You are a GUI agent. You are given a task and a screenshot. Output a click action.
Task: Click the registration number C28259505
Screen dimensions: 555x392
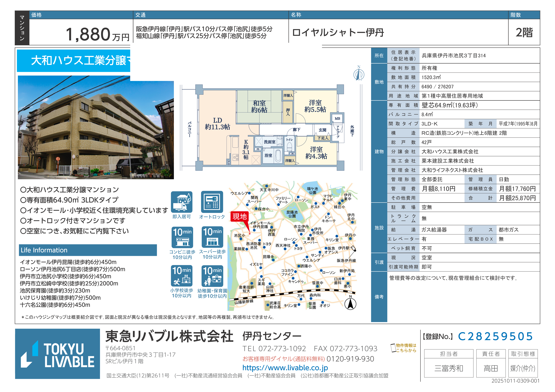[x=495, y=336]
